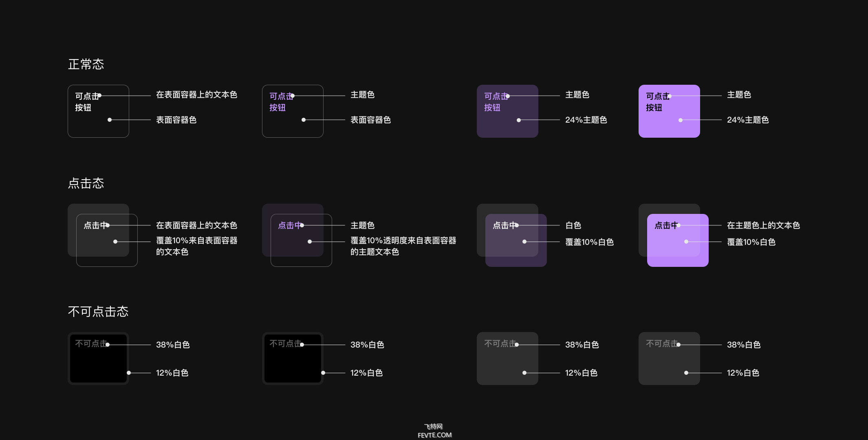Click the 在主题色上的文本色 label
Image resolution: width=868 pixels, height=440 pixels.
tap(763, 225)
